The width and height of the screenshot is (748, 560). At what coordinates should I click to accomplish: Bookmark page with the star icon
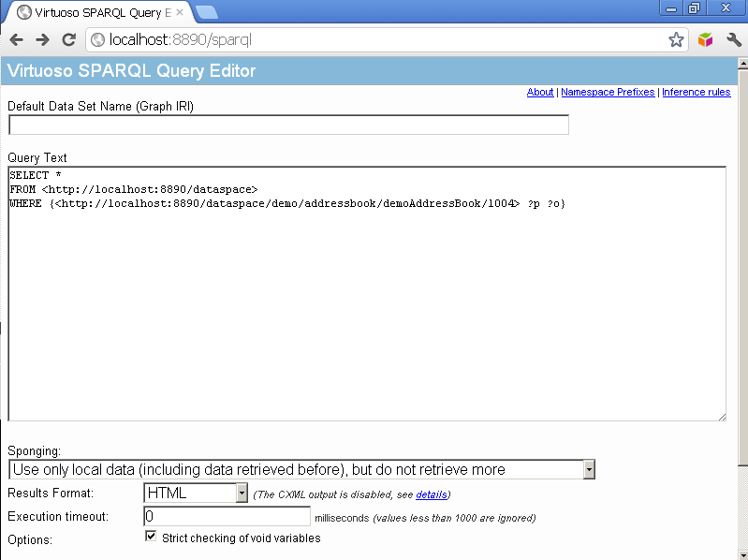(676, 39)
